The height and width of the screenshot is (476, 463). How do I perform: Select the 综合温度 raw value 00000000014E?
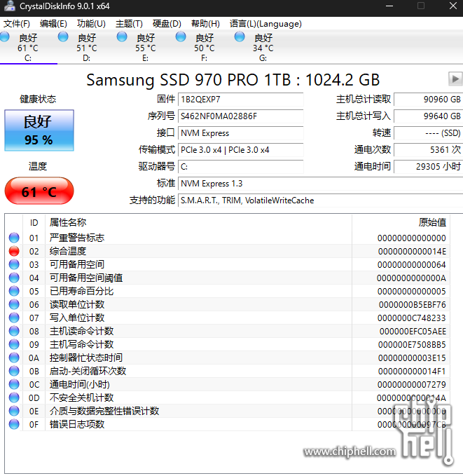[412, 252]
